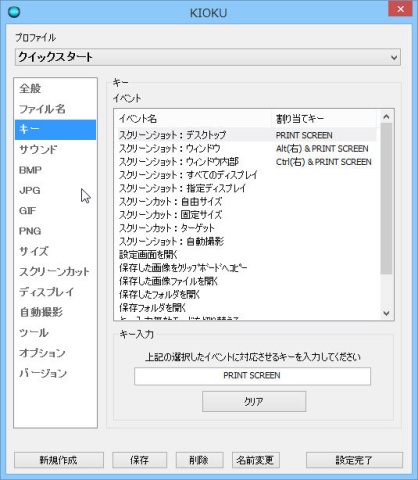Click the 割り当てキー column header
418x480 pixels.
click(x=324, y=118)
